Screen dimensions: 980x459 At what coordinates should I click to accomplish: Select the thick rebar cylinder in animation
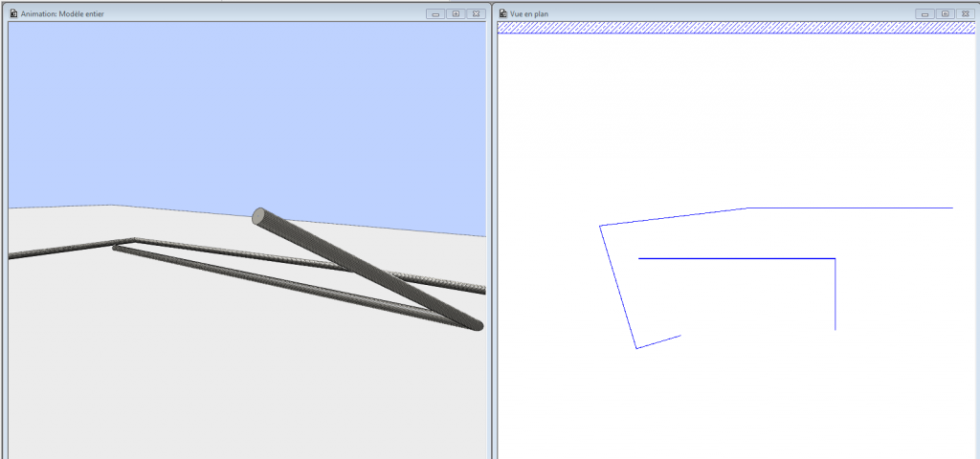(x=367, y=269)
